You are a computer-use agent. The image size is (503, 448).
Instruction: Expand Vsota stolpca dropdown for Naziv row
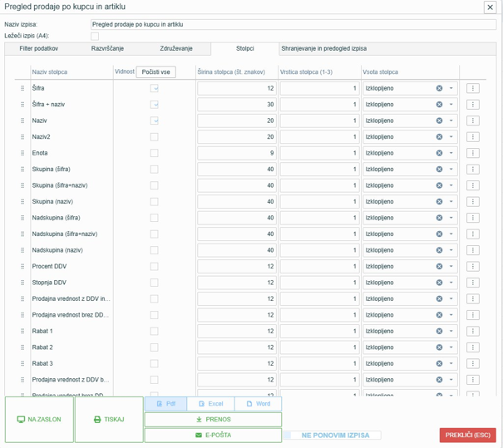pyautogui.click(x=451, y=121)
